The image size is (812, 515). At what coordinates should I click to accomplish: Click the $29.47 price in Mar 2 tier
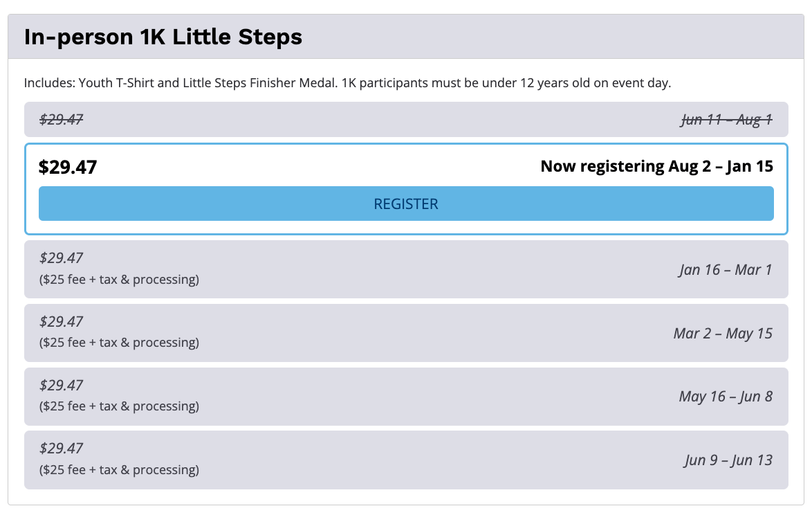click(x=61, y=322)
